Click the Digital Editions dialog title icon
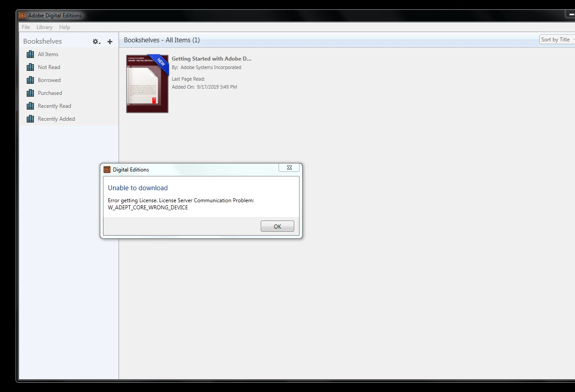This screenshot has width=575, height=392. point(107,170)
